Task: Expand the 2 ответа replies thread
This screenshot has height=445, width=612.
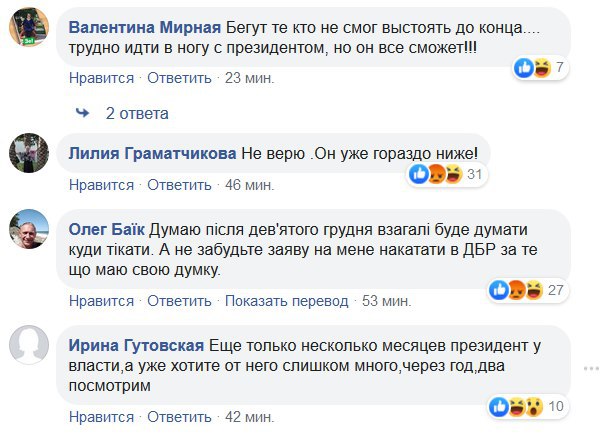Action: pyautogui.click(x=137, y=113)
